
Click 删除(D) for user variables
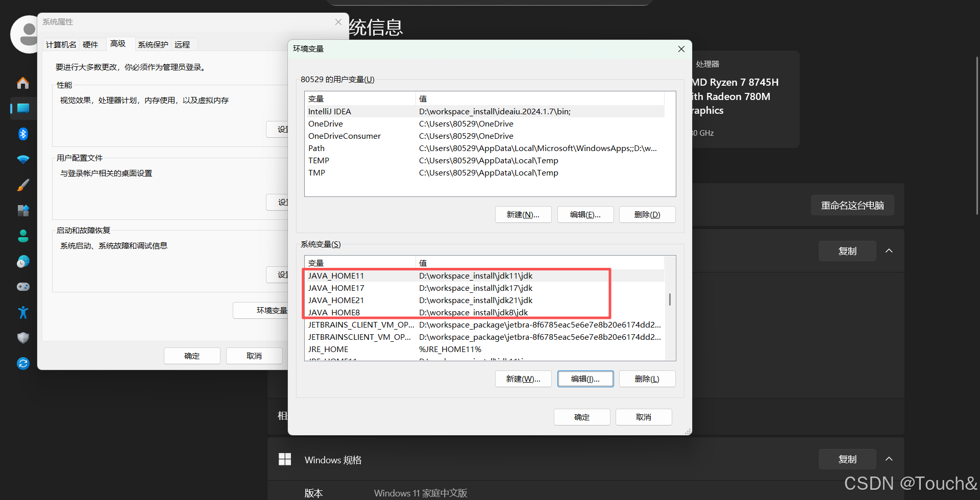(x=647, y=215)
